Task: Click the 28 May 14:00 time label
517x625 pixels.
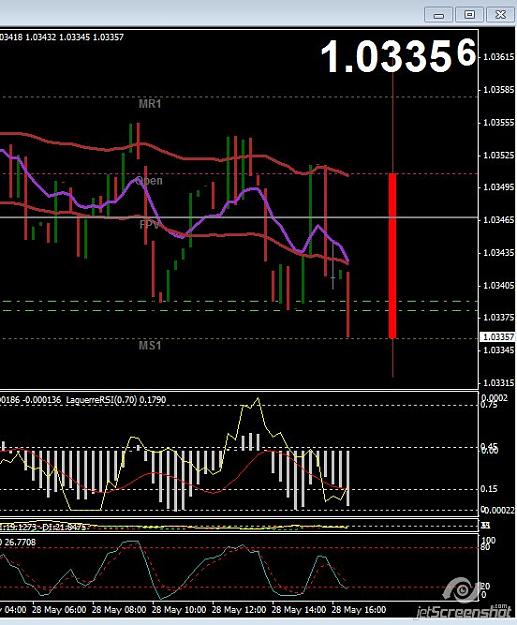Action: click(x=299, y=610)
